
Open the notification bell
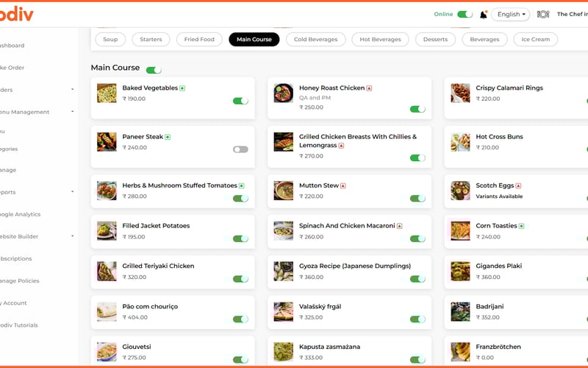(x=484, y=15)
